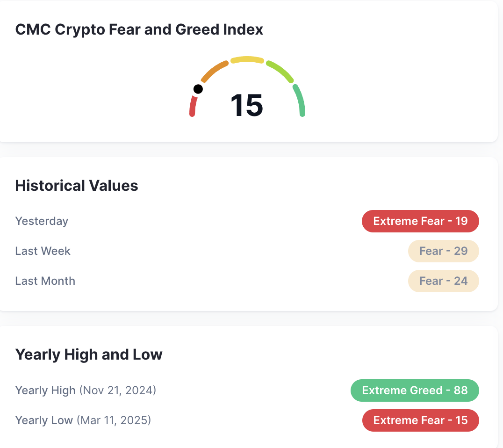Select the Last Month label
This screenshot has height=448, width=503.
pyautogui.click(x=45, y=281)
